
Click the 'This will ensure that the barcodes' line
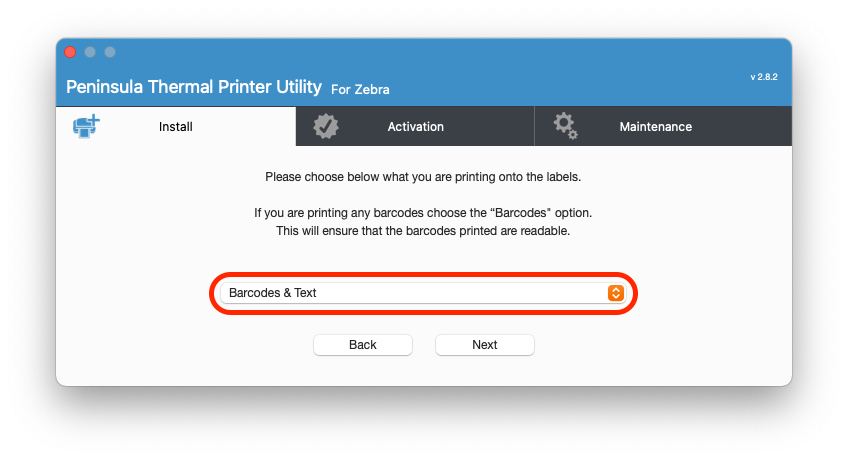(x=423, y=231)
